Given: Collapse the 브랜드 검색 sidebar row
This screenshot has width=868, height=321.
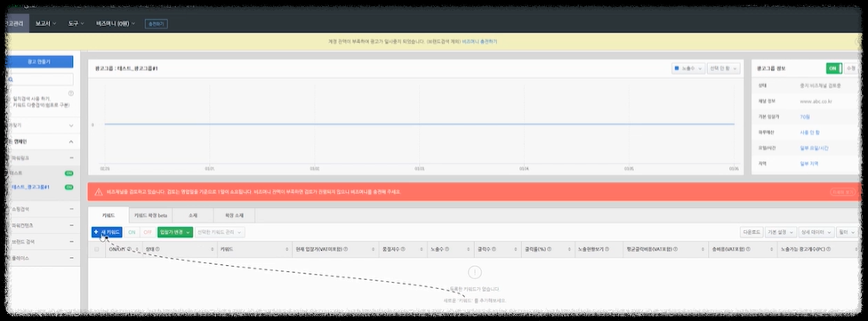Looking at the screenshot, I should 71,242.
